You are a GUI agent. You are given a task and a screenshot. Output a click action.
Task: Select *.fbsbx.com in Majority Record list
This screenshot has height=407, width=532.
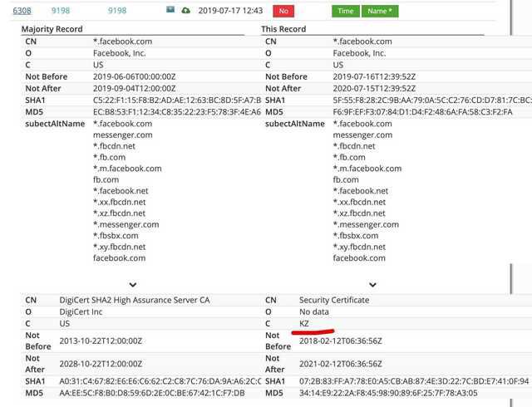click(x=116, y=236)
